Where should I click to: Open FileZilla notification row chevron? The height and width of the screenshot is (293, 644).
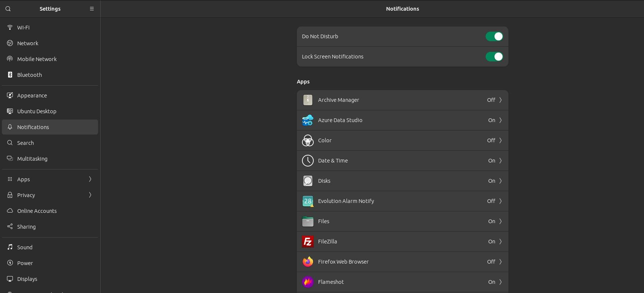pyautogui.click(x=500, y=242)
